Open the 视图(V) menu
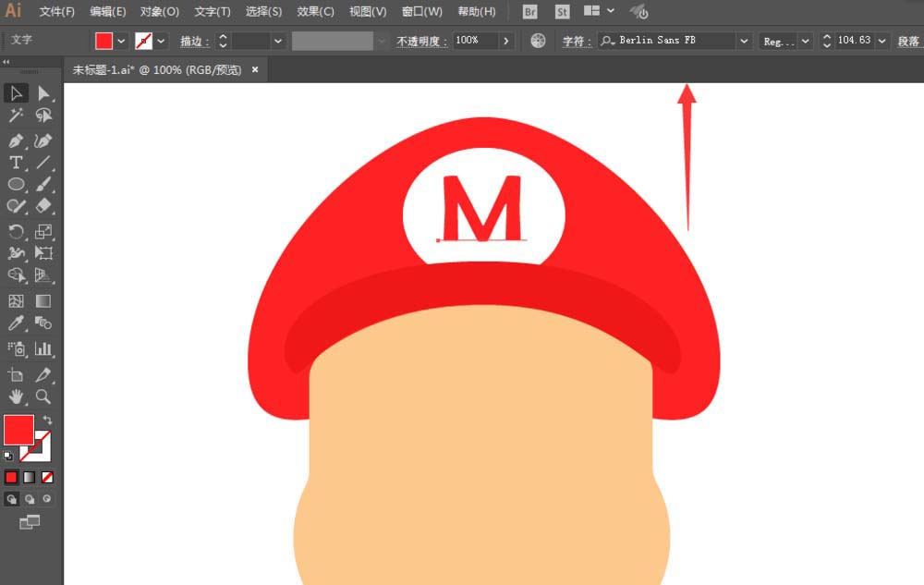This screenshot has width=924, height=585. pyautogui.click(x=368, y=11)
